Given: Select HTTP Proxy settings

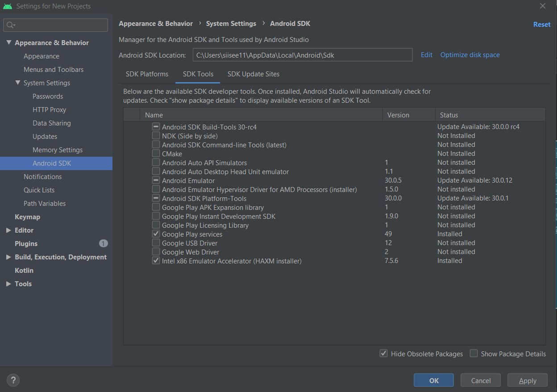Looking at the screenshot, I should pos(49,109).
